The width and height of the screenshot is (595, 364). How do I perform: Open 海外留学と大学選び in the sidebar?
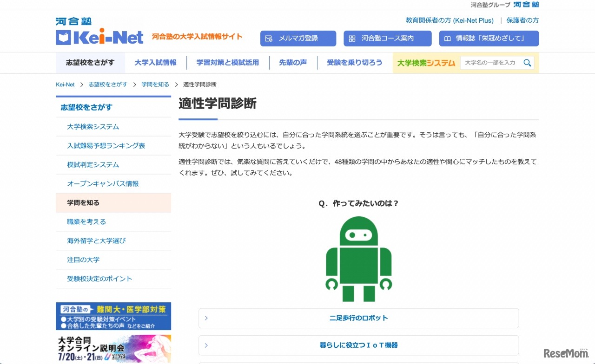(113, 241)
